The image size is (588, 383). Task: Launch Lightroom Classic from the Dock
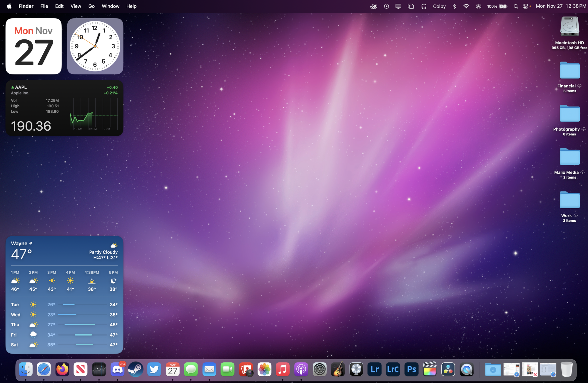tap(393, 370)
